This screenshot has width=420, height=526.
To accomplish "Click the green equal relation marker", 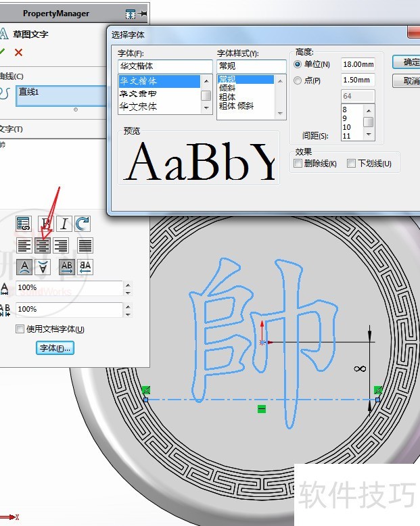I will [262, 409].
